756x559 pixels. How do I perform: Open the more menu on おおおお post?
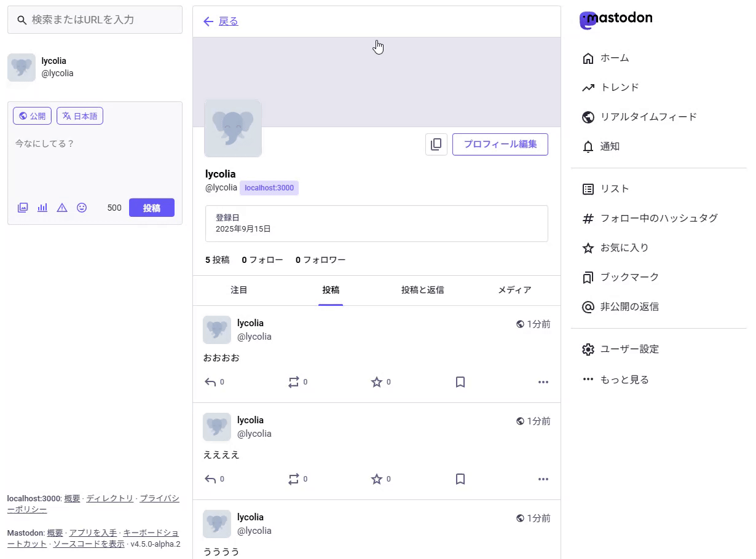(543, 382)
